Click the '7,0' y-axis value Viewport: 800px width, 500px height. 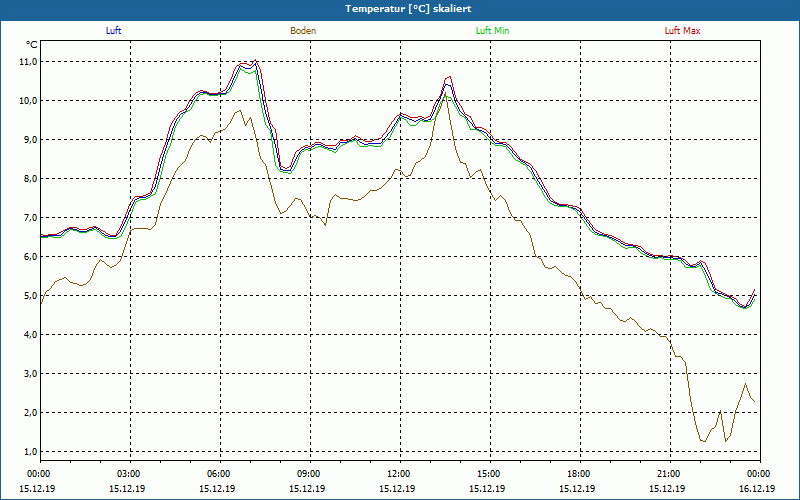point(30,218)
